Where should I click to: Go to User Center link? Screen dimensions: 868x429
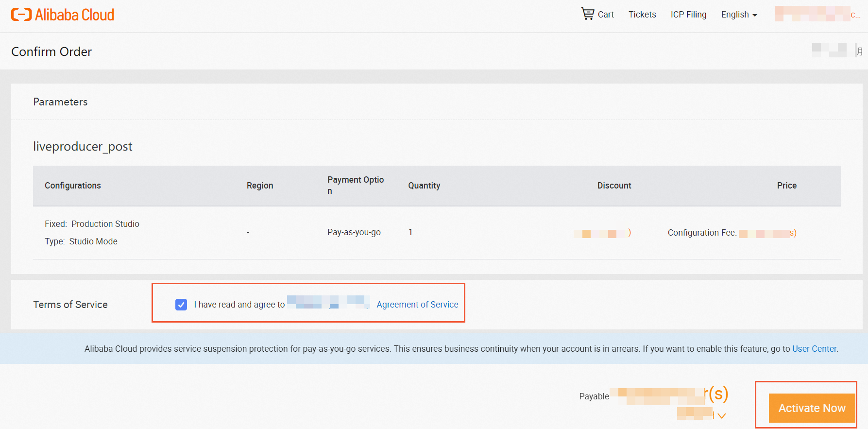pyautogui.click(x=814, y=349)
